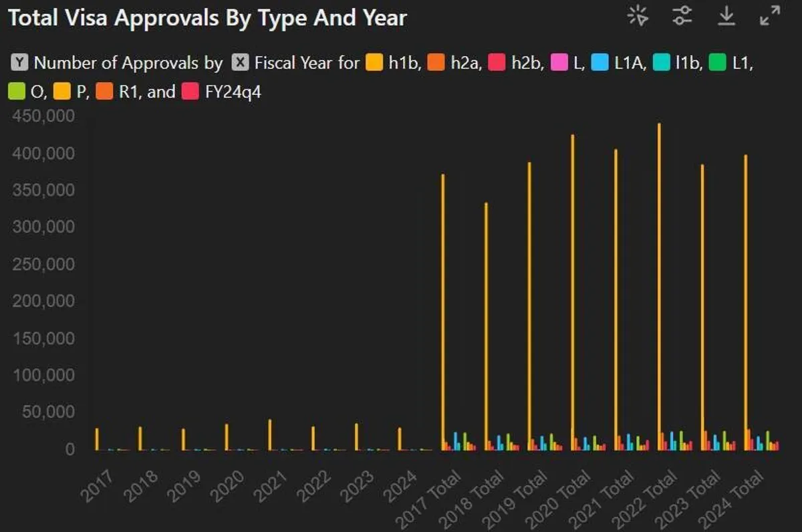Click the Y axis badge icon
Screen dimensions: 802x532
[x=20, y=63]
